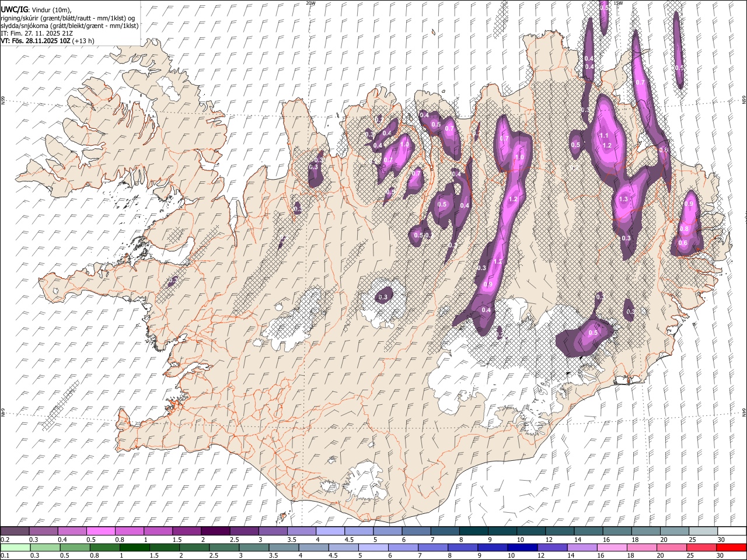
Task: Click the 'rigning/skúrir' legend description line
Action: click(x=68, y=18)
